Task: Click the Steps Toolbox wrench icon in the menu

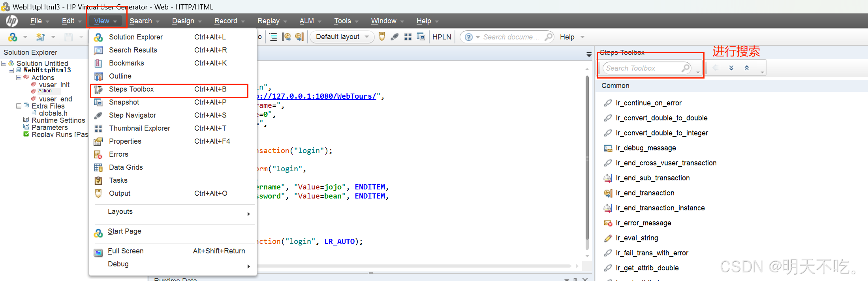Action: (98, 89)
